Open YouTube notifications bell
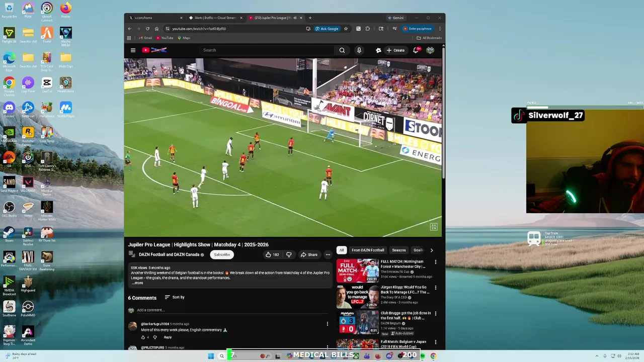Viewport: 644px width, 362px height. pos(416,50)
